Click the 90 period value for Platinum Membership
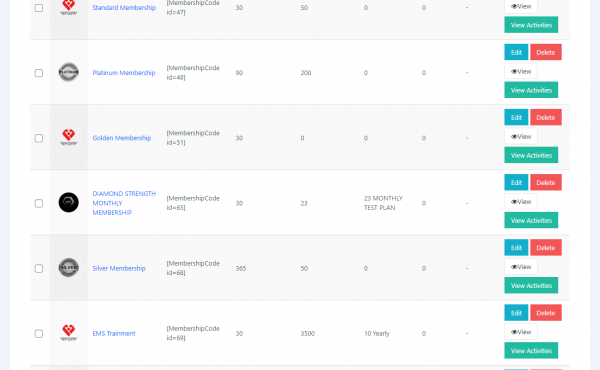The height and width of the screenshot is (370, 600). [x=239, y=73]
